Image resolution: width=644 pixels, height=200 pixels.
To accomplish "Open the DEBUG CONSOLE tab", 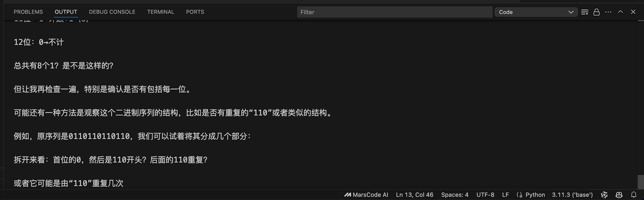I will pyautogui.click(x=112, y=12).
